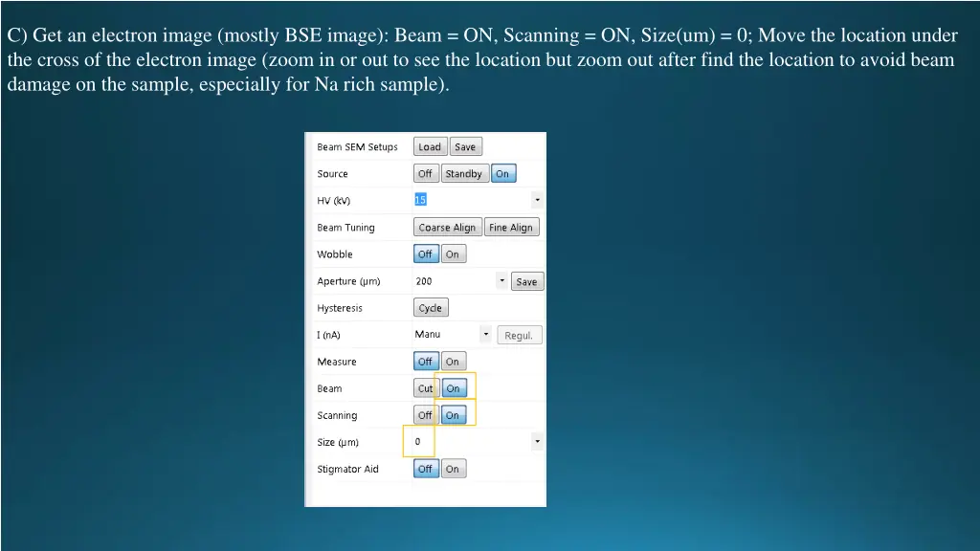Turn Scanning On

pos(453,415)
